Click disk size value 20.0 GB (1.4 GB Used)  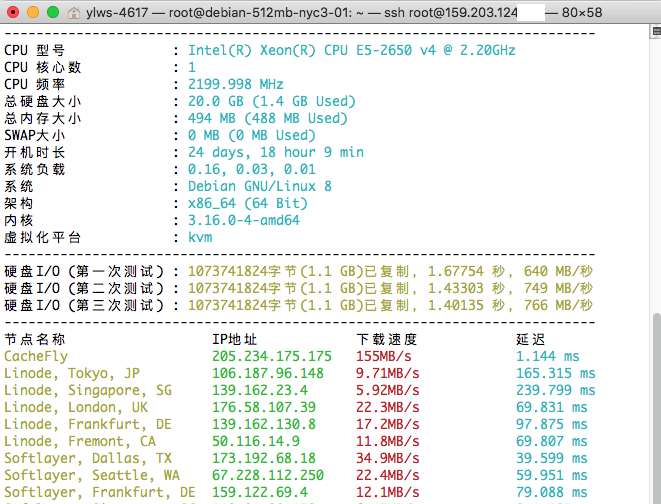[272, 101]
